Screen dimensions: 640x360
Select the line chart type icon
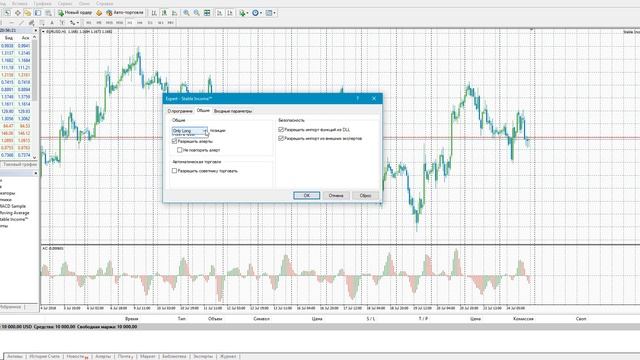coord(174,13)
